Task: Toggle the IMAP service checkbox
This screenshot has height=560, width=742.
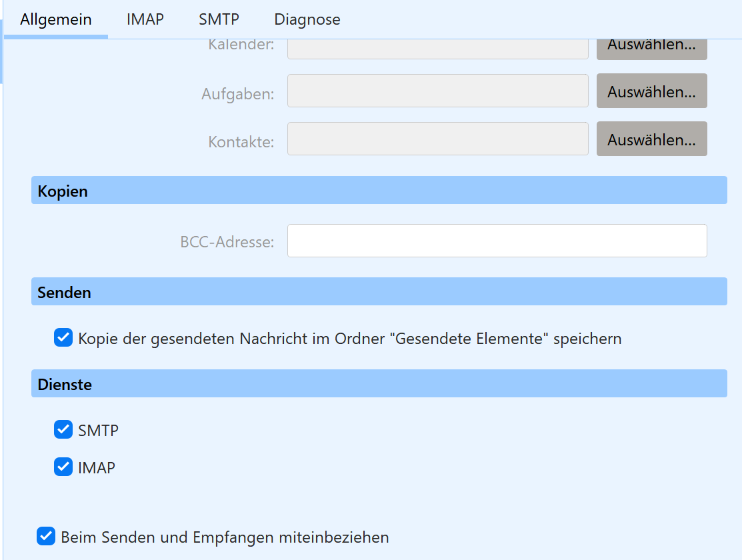Action: pyautogui.click(x=63, y=467)
